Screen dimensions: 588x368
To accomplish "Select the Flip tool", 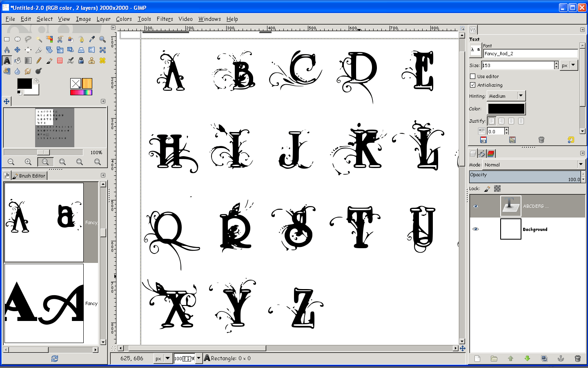I will tap(92, 50).
